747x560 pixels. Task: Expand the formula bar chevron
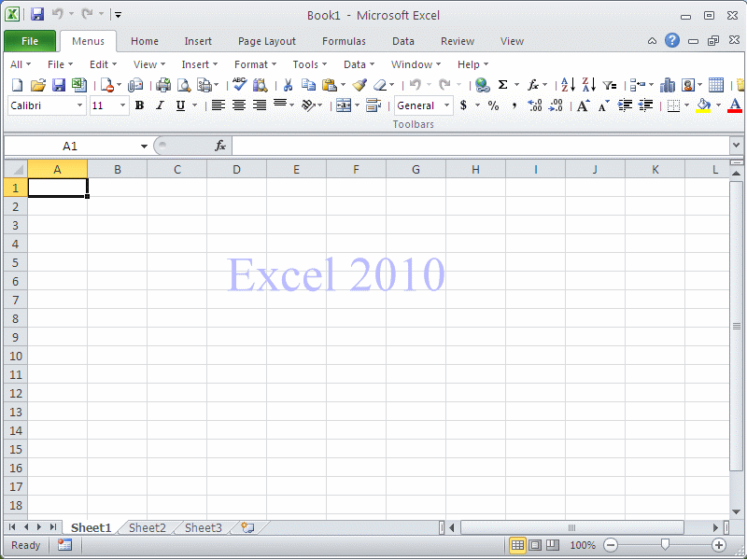tap(737, 146)
